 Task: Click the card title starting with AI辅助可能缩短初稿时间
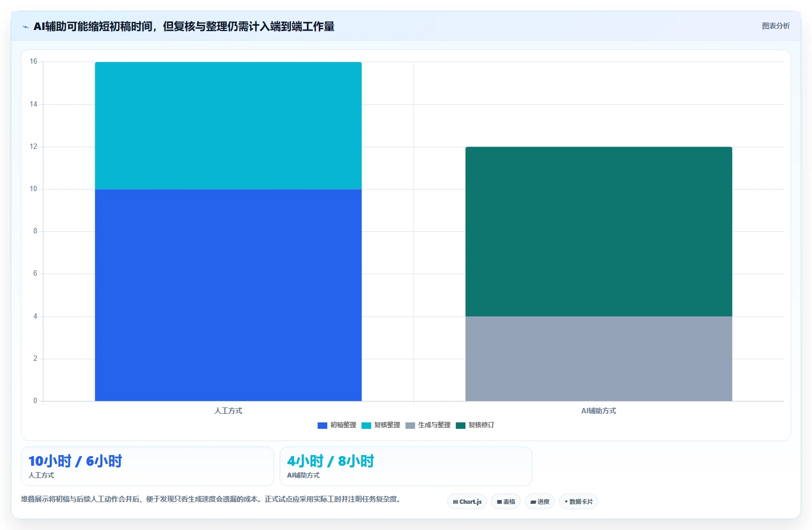(184, 26)
